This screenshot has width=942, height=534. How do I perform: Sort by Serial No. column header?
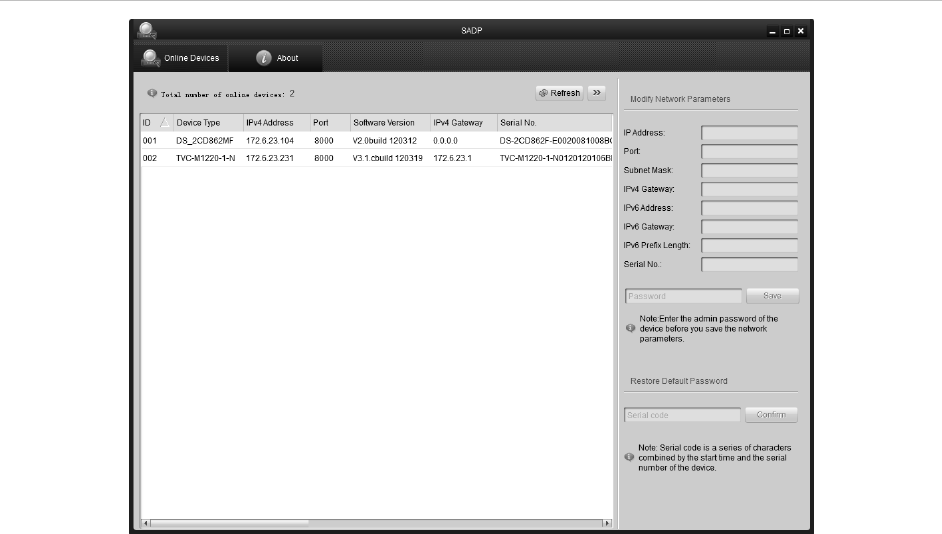[555, 123]
